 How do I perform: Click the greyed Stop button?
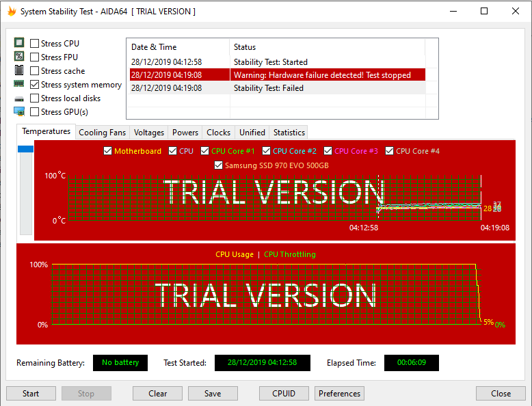(86, 394)
